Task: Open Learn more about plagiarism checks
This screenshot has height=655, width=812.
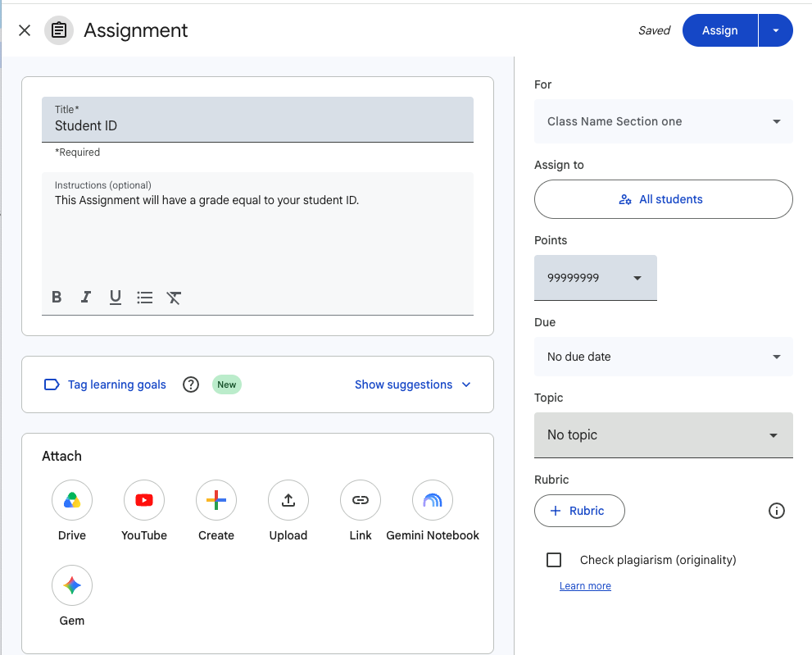Action: click(585, 585)
